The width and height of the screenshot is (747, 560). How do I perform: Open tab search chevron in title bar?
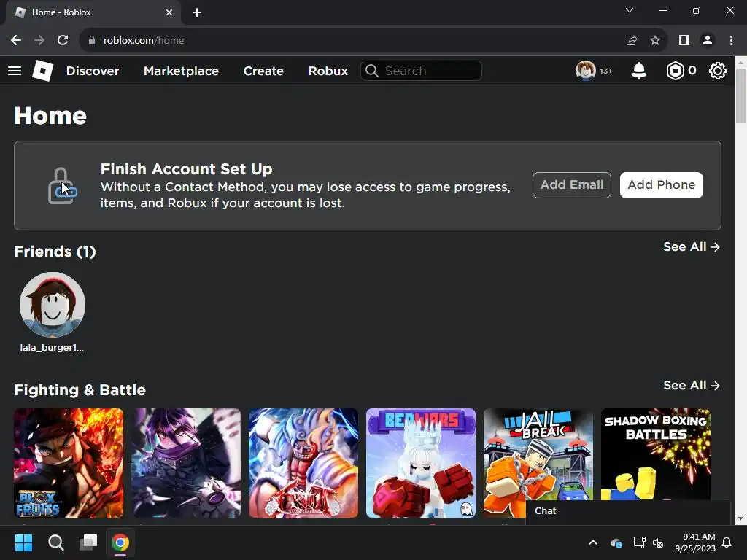630,10
